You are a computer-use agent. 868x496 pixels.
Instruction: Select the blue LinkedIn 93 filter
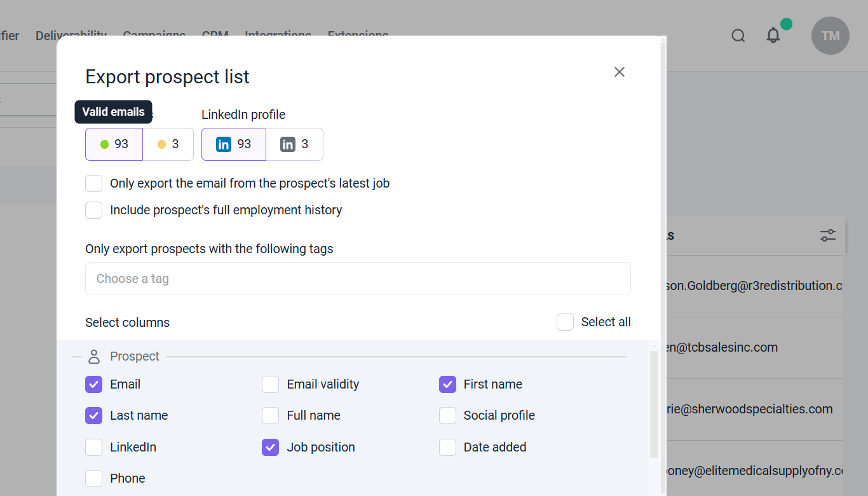point(234,144)
